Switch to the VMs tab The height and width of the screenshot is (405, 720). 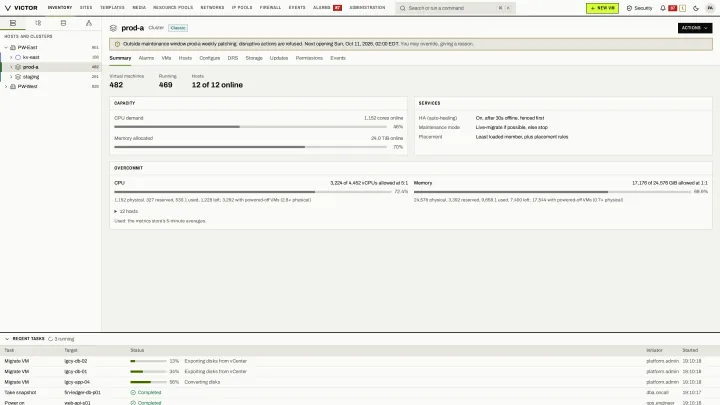tap(166, 58)
